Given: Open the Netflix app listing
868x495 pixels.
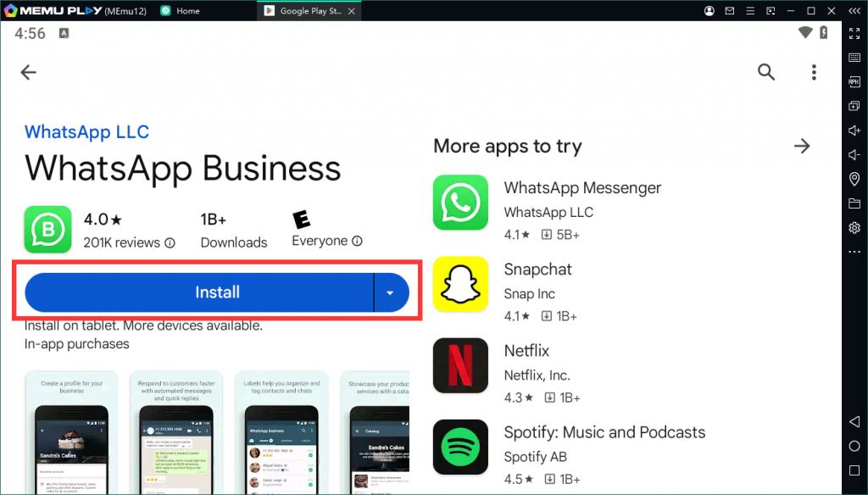Looking at the screenshot, I should point(526,351).
